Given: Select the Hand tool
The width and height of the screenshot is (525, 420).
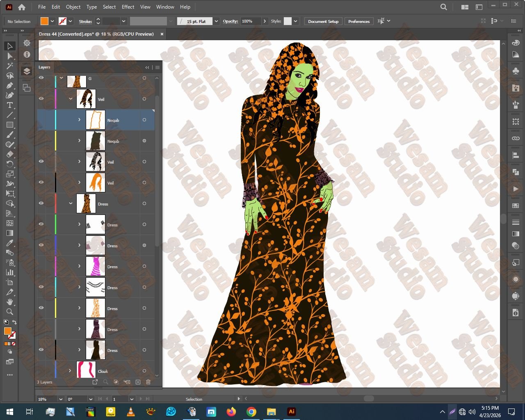Looking at the screenshot, I should point(10,302).
